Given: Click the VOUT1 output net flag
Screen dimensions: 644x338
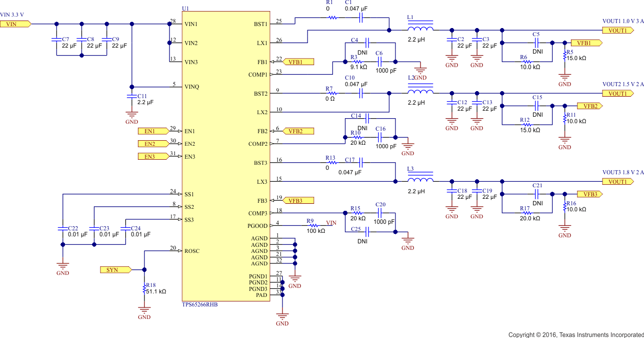Looking at the screenshot, I should tap(618, 31).
